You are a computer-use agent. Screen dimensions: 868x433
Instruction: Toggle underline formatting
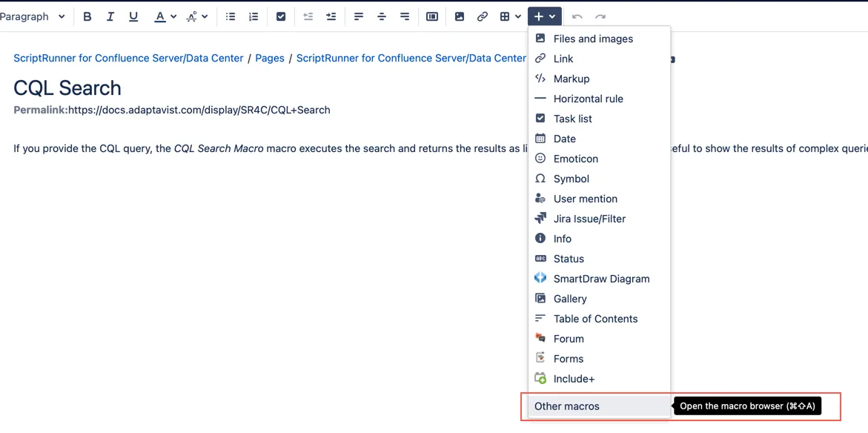click(x=133, y=16)
